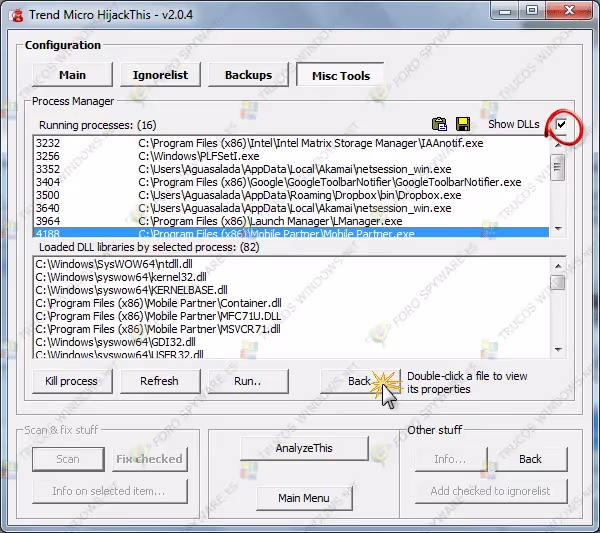The width and height of the screenshot is (600, 533).
Task: Click Add checked to ignorelist button
Action: (x=491, y=491)
